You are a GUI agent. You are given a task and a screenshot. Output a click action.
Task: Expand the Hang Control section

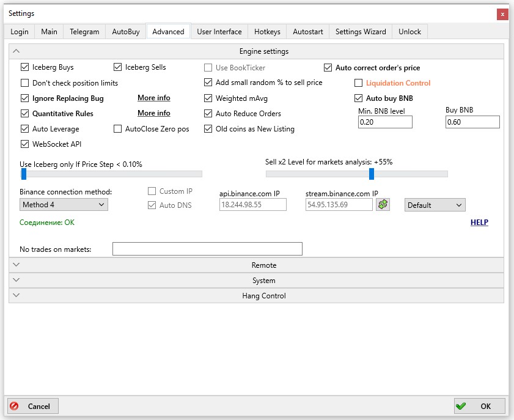pyautogui.click(x=257, y=296)
